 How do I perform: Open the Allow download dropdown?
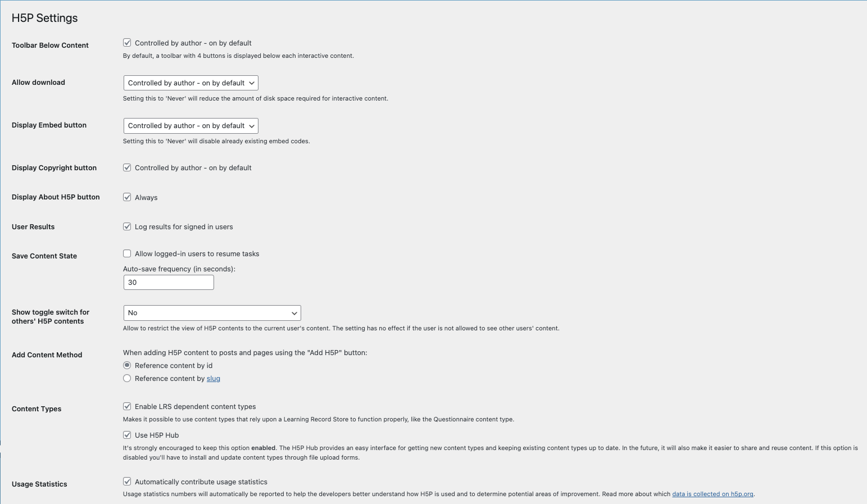pos(190,83)
